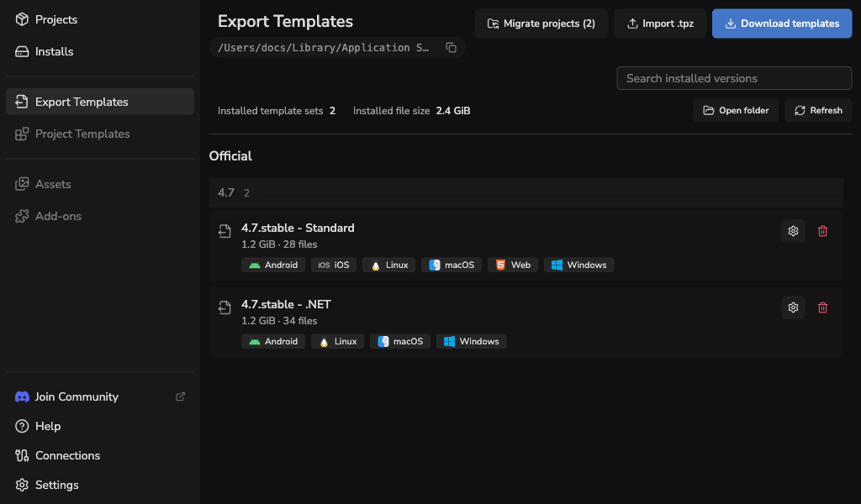The width and height of the screenshot is (861, 504).
Task: Click the Android tag on Standard templates
Action: [273, 265]
